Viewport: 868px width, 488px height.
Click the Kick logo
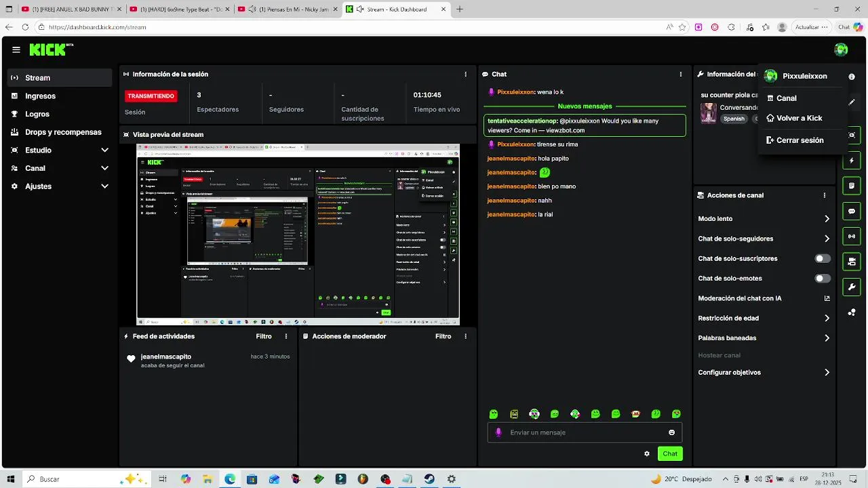[x=51, y=49]
